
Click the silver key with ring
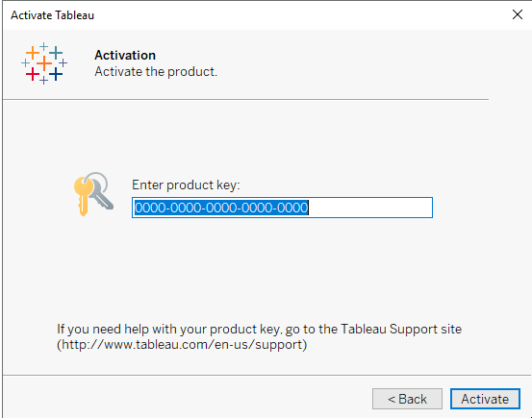[100, 190]
